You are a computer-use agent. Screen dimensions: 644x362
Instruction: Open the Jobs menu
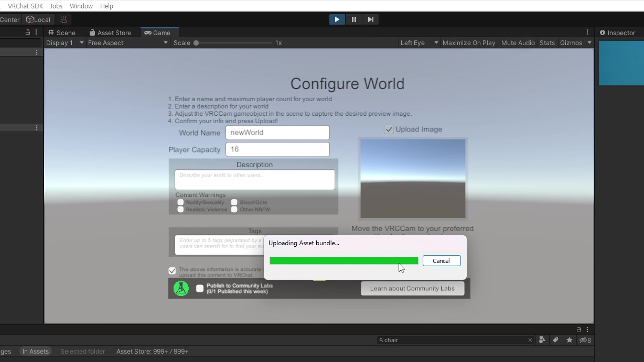point(56,6)
